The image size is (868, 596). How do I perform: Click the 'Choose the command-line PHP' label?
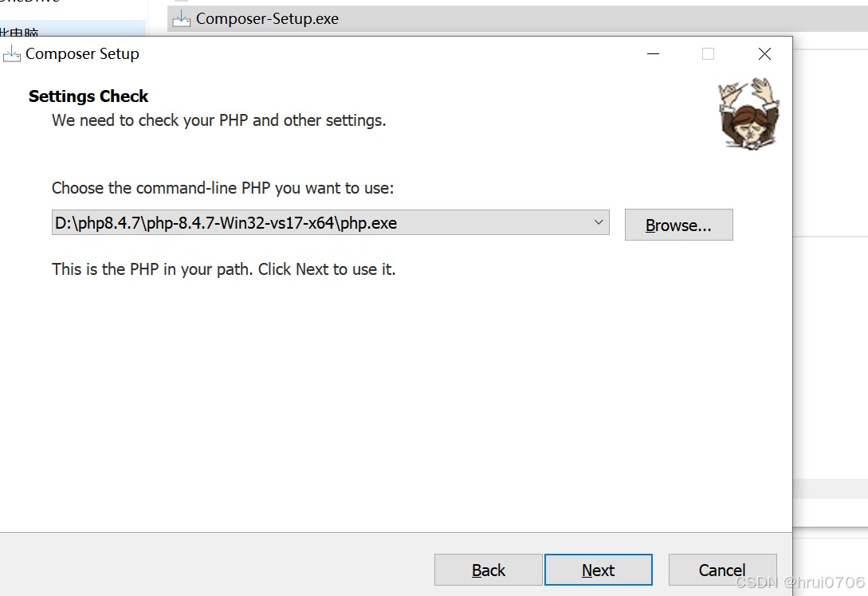222,188
